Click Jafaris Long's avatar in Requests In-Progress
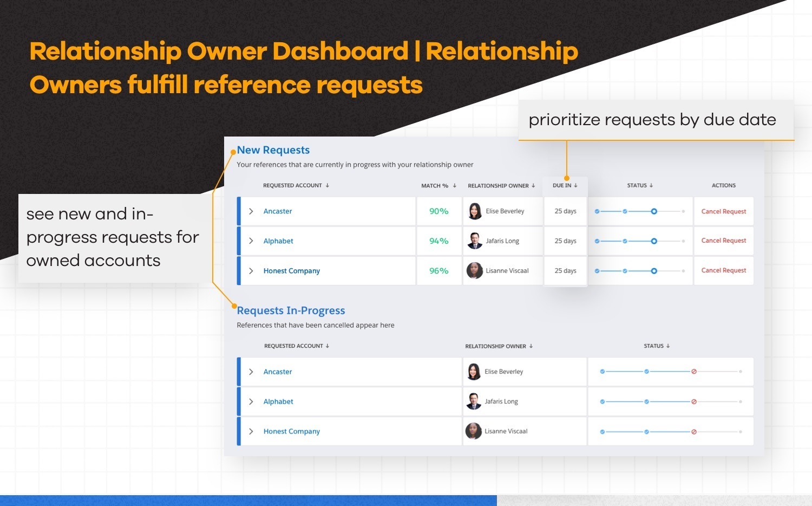This screenshot has height=506, width=812. (474, 401)
